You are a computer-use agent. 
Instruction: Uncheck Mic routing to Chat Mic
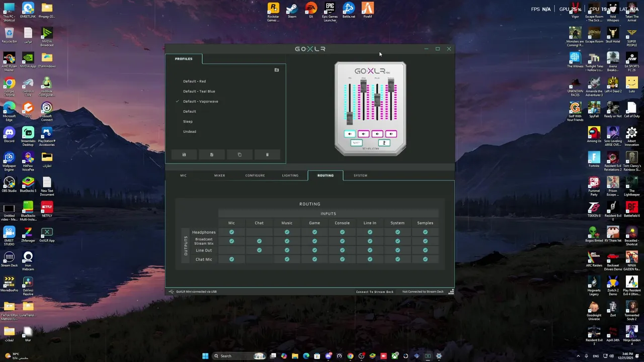point(231,259)
